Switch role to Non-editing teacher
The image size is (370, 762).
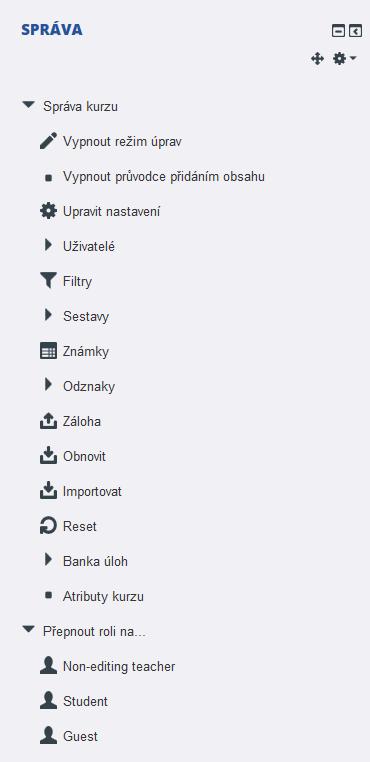119,666
